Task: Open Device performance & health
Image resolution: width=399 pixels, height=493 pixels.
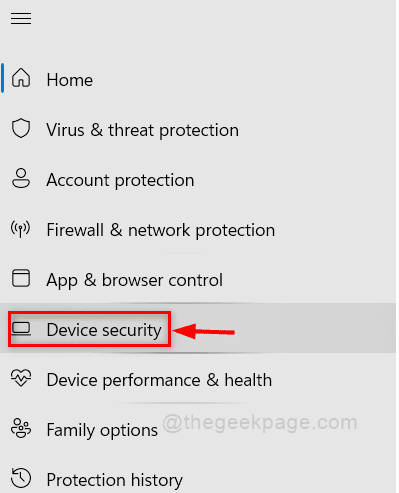Action: point(159,380)
